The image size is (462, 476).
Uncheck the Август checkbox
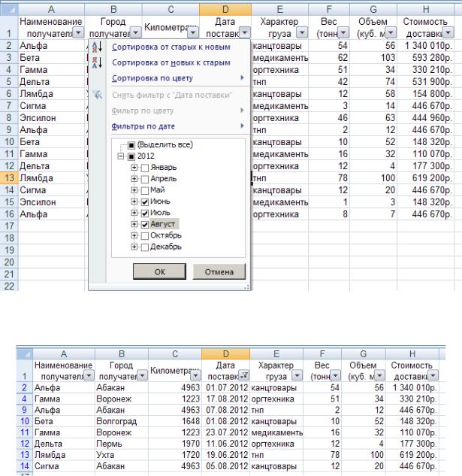145,224
